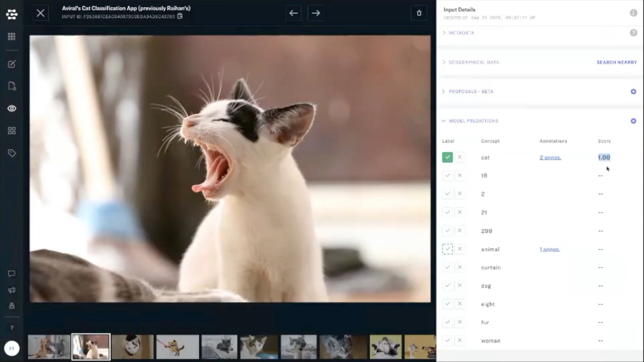Approve the animal concept checkmark
The image size is (644, 362).
point(447,249)
